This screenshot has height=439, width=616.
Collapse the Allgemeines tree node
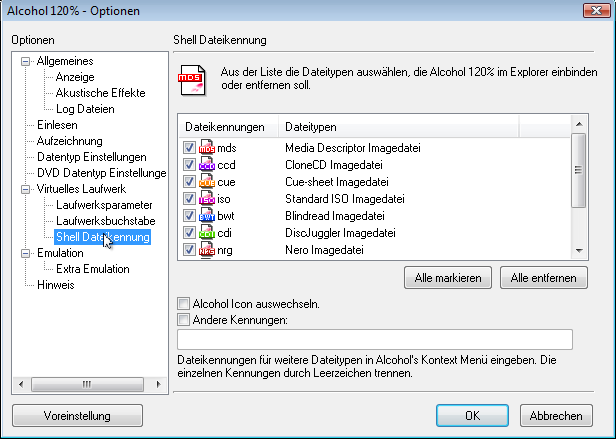(26, 61)
